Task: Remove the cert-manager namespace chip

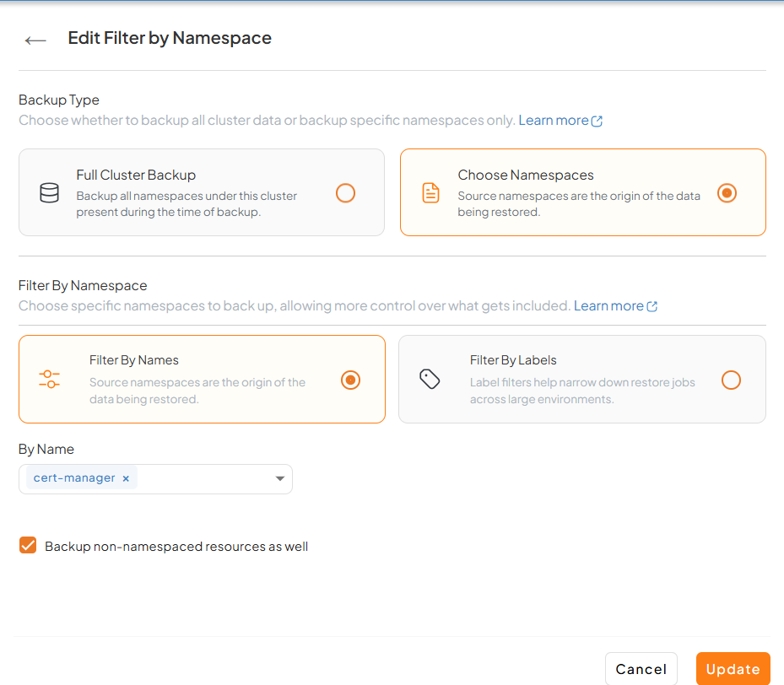Action: pyautogui.click(x=126, y=478)
